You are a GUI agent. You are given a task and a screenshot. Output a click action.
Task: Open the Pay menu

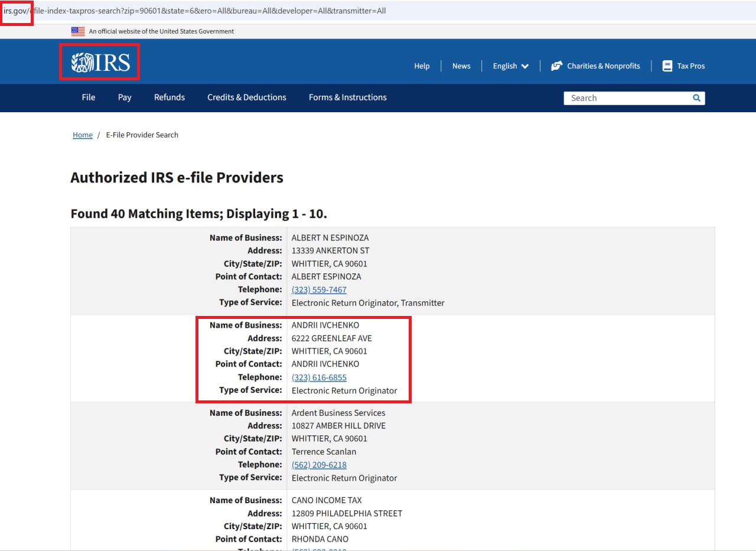click(x=125, y=97)
